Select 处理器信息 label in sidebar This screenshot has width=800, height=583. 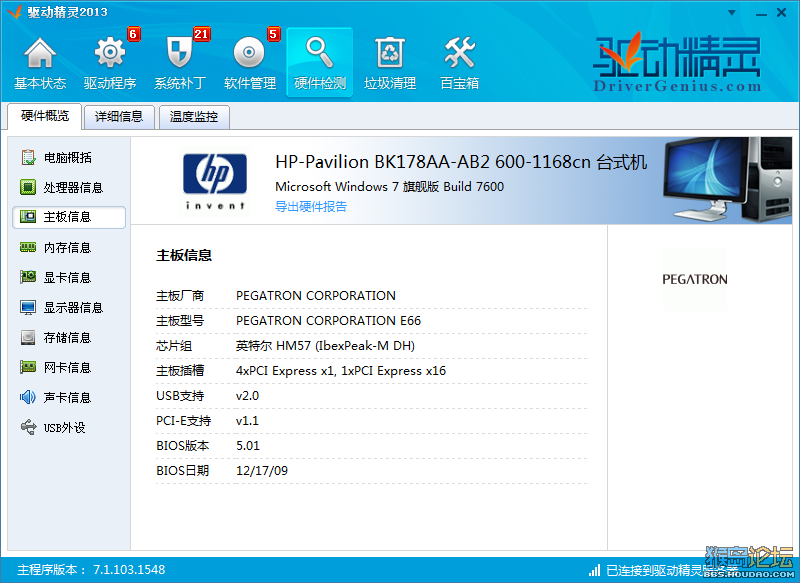click(73, 188)
